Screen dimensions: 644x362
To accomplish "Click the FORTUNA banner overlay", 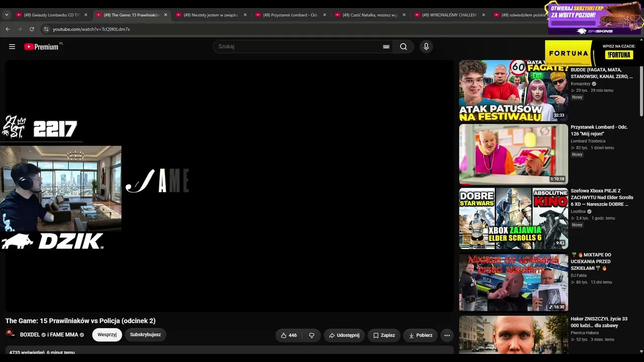I will 594,53.
